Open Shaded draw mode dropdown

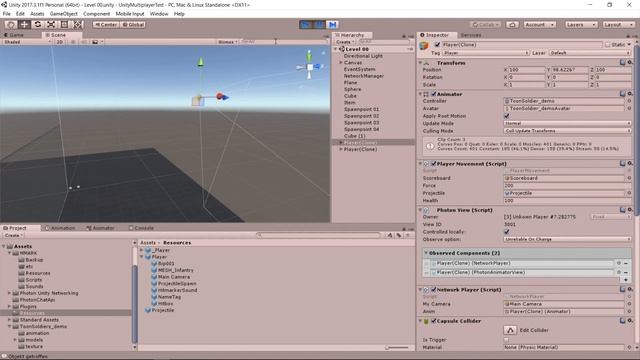click(27, 42)
